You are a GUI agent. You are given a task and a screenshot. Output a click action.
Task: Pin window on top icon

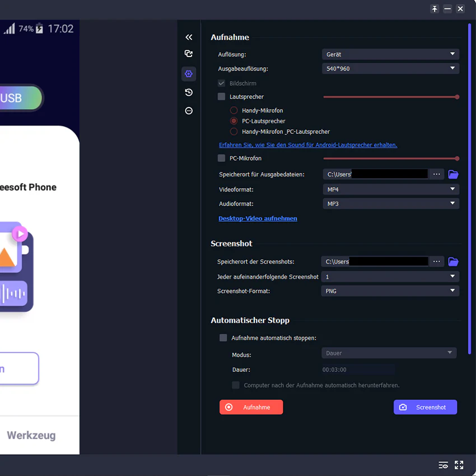pyautogui.click(x=435, y=9)
